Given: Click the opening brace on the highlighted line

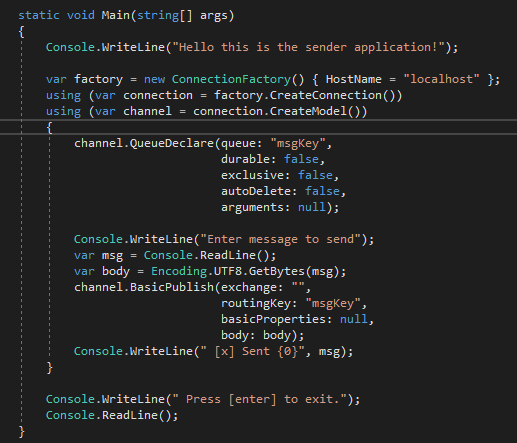Looking at the screenshot, I should tap(49, 127).
